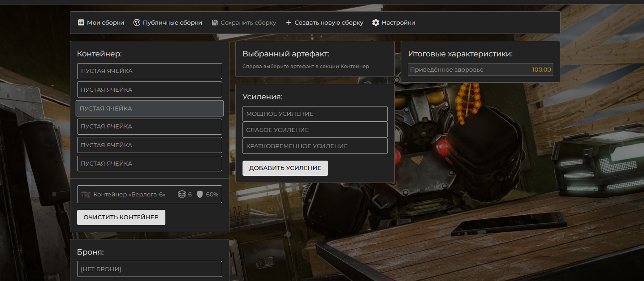644x281 pixels.
Task: Open the [НЕТ БРОНИ] armor selector
Action: (150, 269)
